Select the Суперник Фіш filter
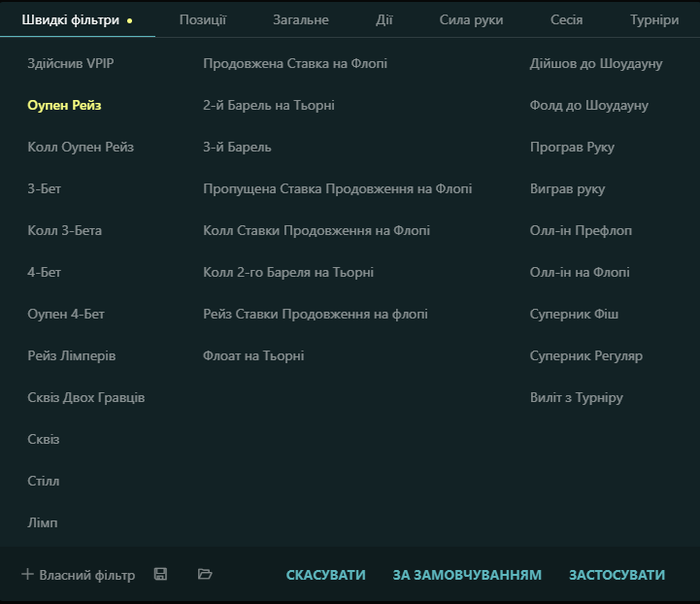 tap(574, 314)
